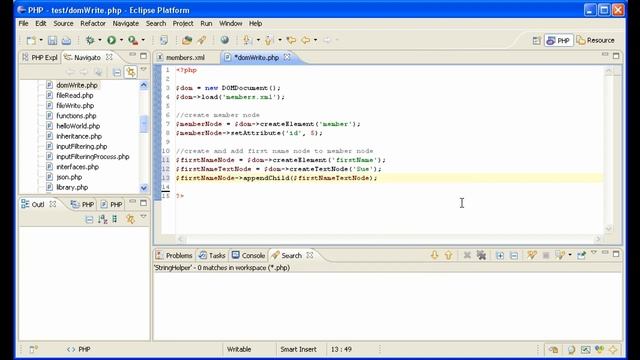Run the current search again

531,255
